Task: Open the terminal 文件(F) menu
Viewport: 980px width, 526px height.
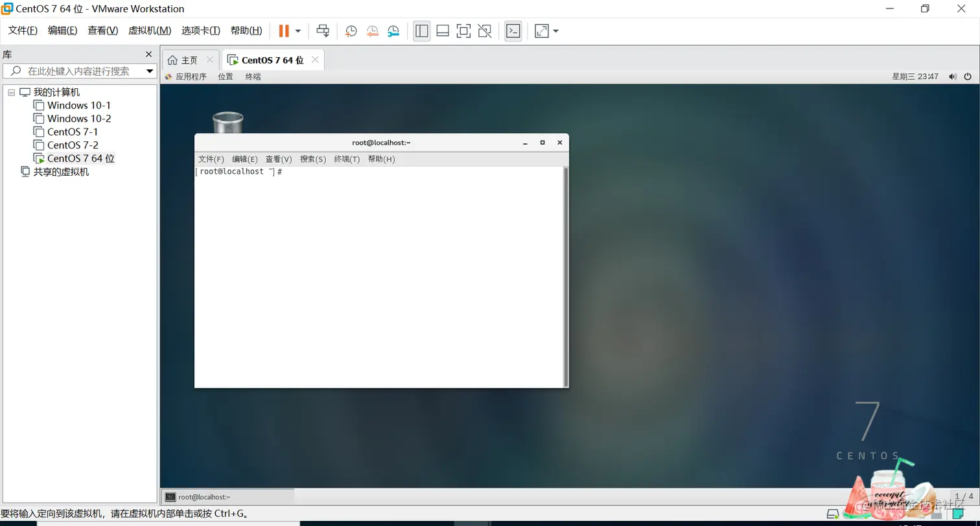Action: pos(211,159)
